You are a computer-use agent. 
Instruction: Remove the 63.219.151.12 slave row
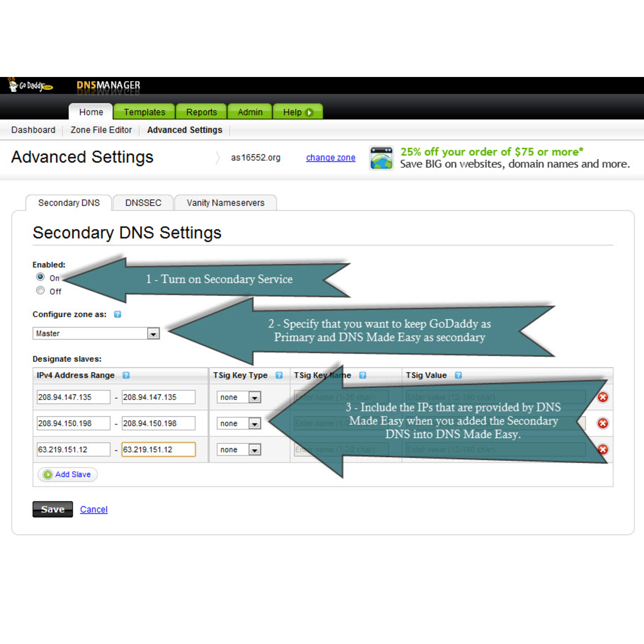603,450
